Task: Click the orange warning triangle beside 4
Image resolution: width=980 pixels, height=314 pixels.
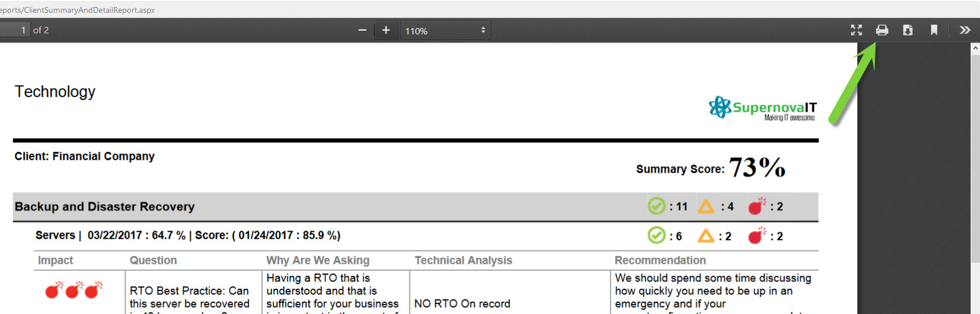Action: tap(706, 206)
